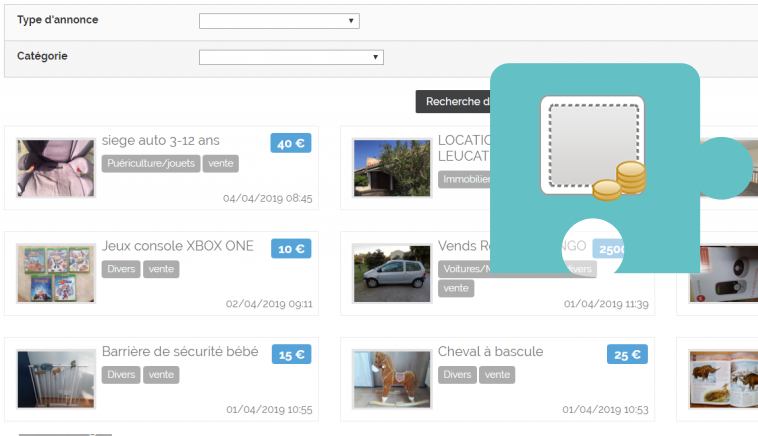Open the siege auto 3-12 ans listing title

pos(160,141)
